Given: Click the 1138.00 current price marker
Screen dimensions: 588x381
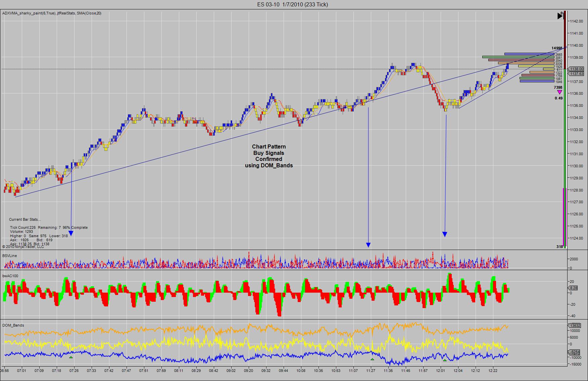Looking at the screenshot, I should pos(577,69).
